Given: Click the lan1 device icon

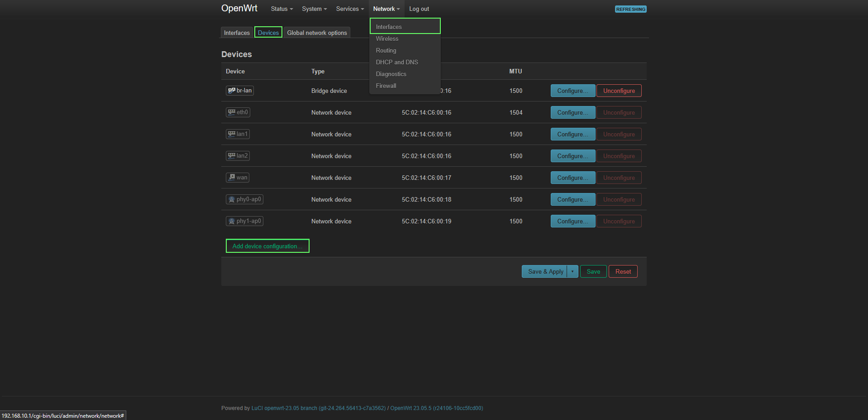Looking at the screenshot, I should point(231,134).
